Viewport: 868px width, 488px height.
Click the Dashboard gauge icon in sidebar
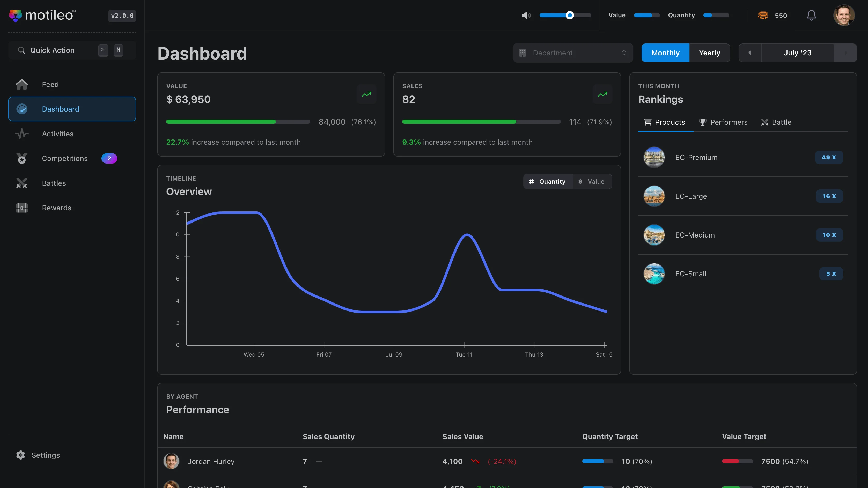tap(22, 109)
